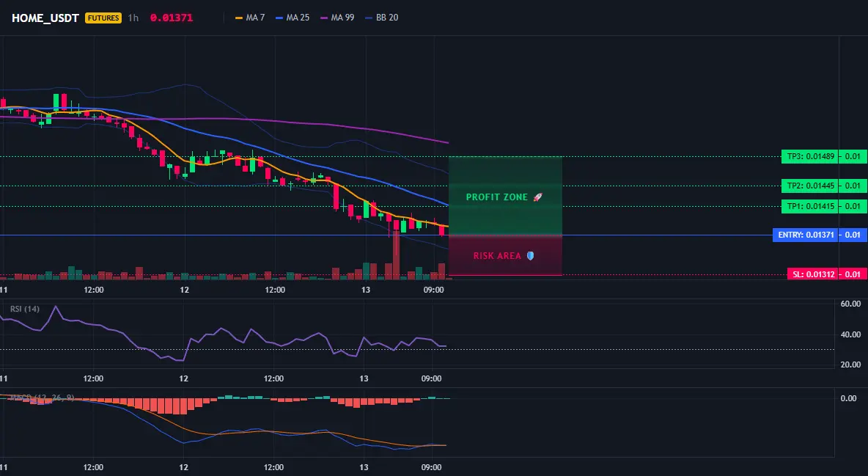Click the red risk area box

tap(505, 255)
